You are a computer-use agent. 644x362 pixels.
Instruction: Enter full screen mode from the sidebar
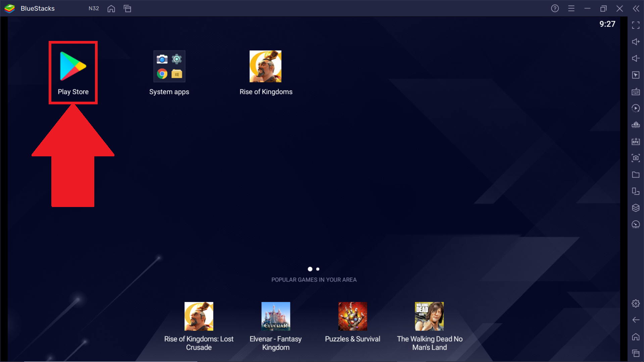636,25
